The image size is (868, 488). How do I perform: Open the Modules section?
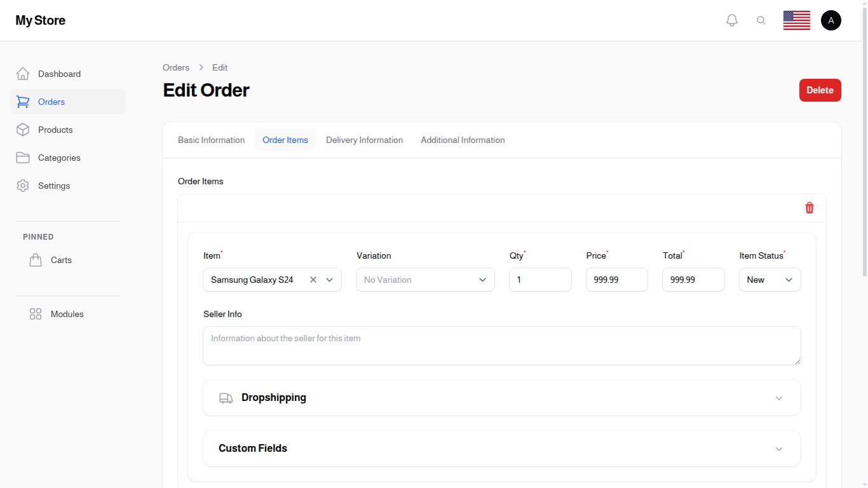[x=67, y=314]
